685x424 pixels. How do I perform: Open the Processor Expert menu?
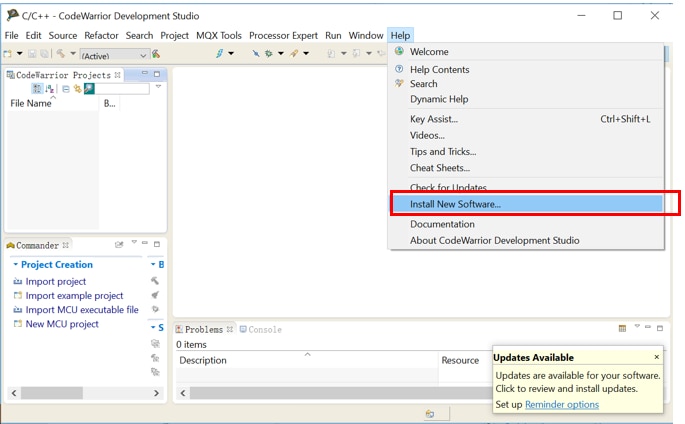point(281,35)
